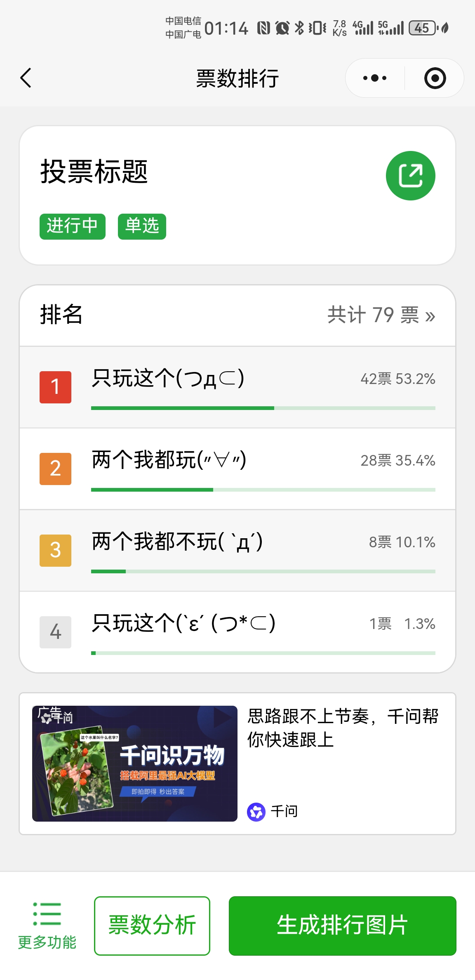Viewport: 475px width, 980px height.
Task: Tap the 进行中 status tag
Action: [x=73, y=226]
